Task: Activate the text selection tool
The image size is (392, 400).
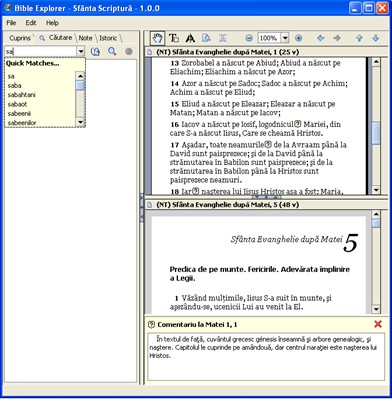Action: coord(173,38)
